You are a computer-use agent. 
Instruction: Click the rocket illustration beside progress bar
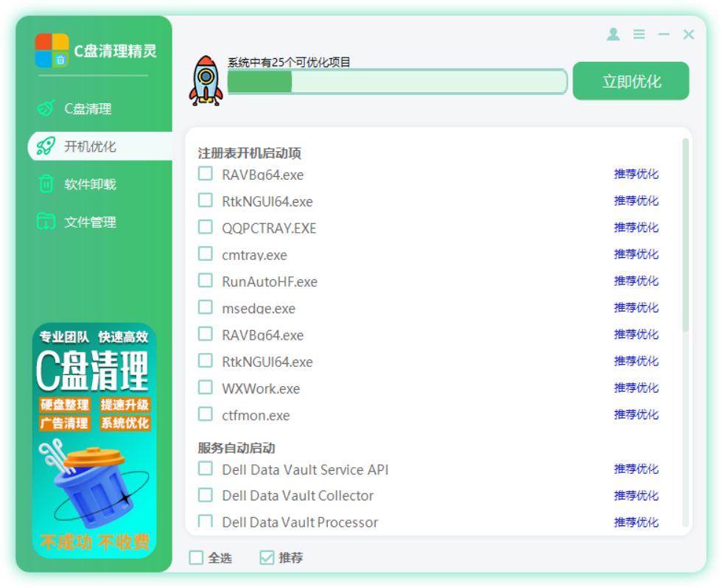pyautogui.click(x=206, y=81)
